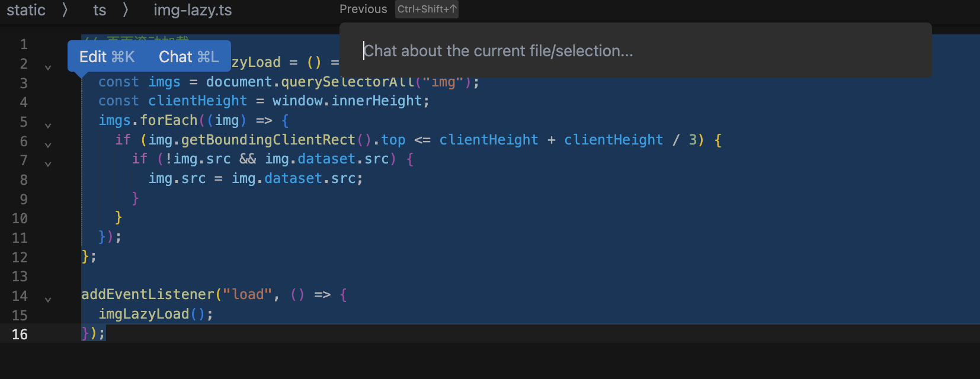Focus the chat about current file input
980x379 pixels.
tap(634, 51)
